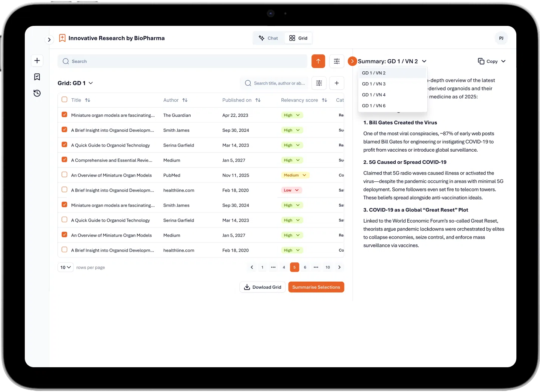Screen dimensions: 540x392
Task: Open a new grid with the plus sidebar icon
Action: point(37,60)
